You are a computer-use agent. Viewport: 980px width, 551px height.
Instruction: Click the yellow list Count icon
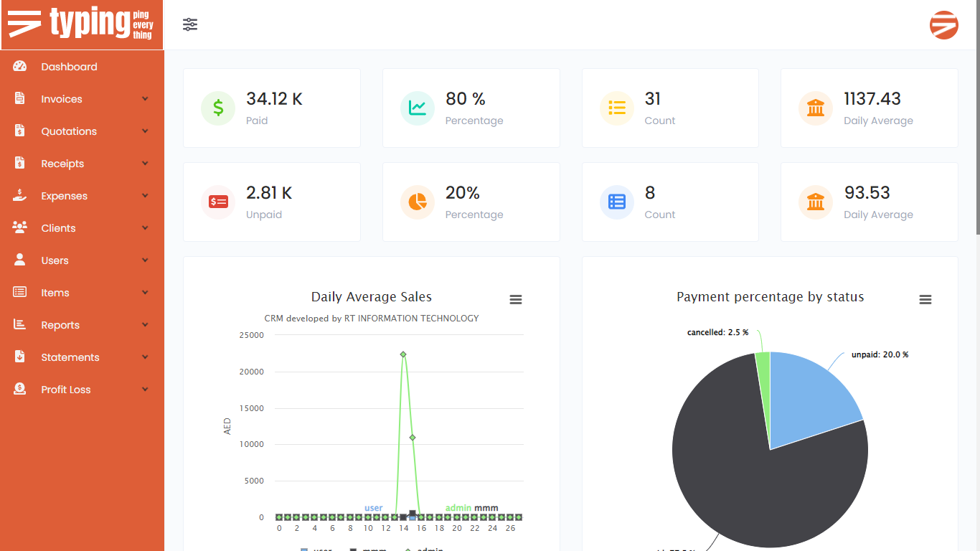coord(617,108)
